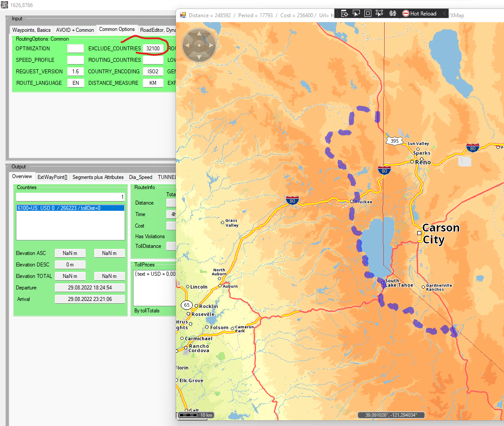Toggle Display Layout Adorners debug icon

coord(367,14)
